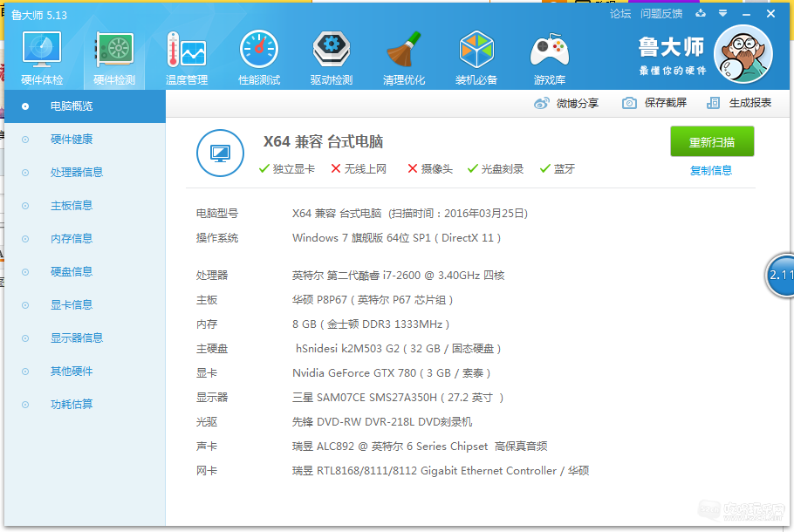Open 主板信息 in the sidebar
This screenshot has height=532, width=794.
click(x=86, y=206)
